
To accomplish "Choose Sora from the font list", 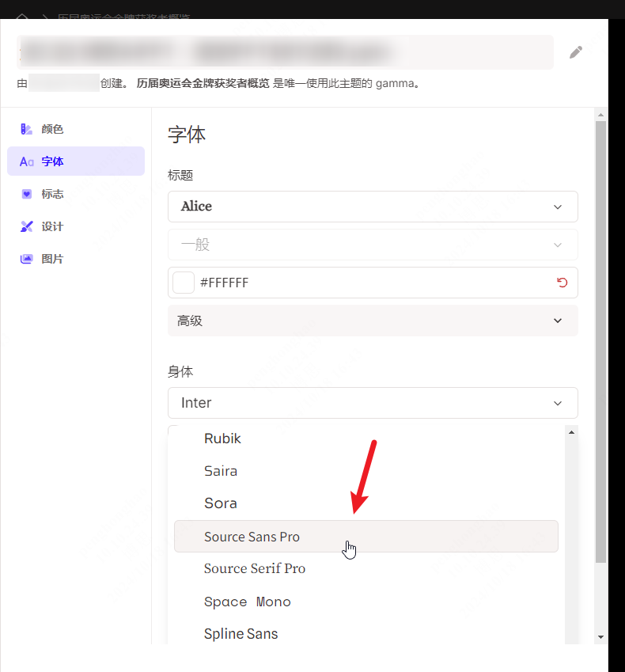I will tap(366, 503).
